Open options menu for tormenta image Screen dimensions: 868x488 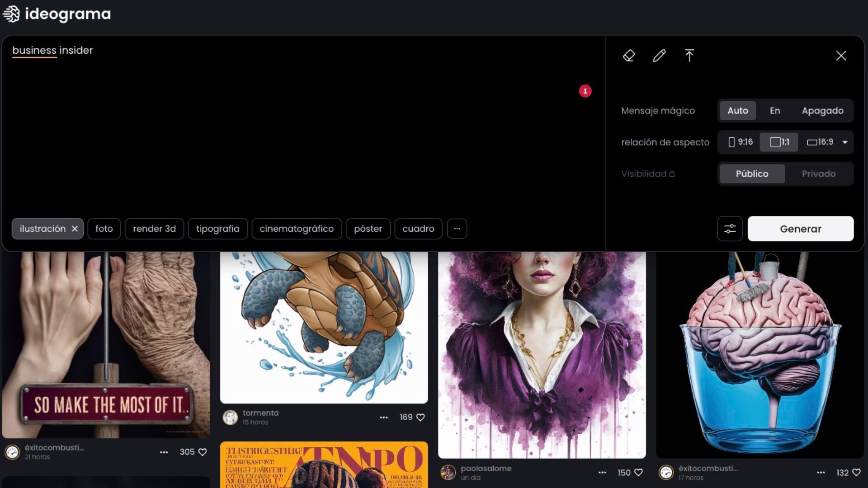coord(384,417)
